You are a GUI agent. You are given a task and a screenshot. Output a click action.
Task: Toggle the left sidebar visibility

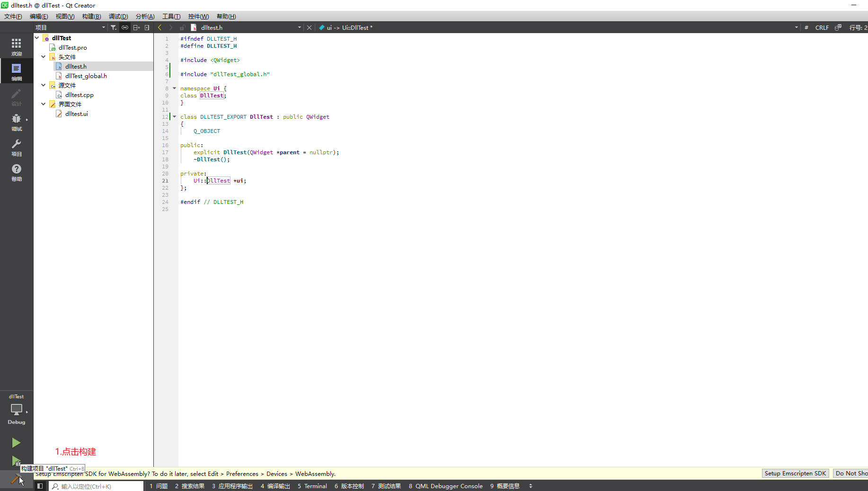(x=40, y=486)
